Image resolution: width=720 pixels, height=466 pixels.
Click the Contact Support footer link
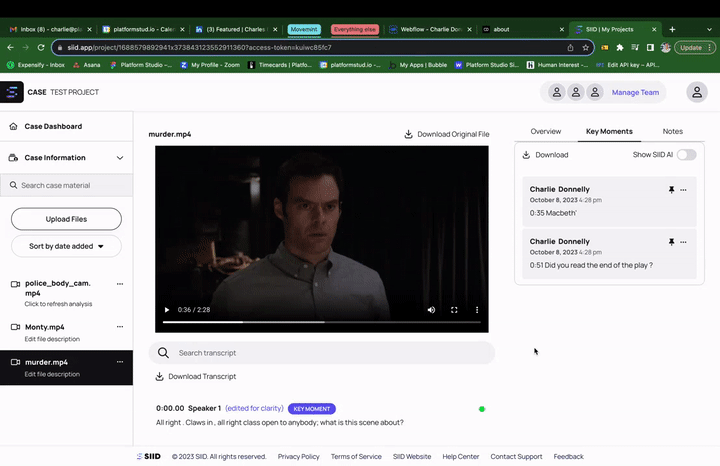[516, 456]
